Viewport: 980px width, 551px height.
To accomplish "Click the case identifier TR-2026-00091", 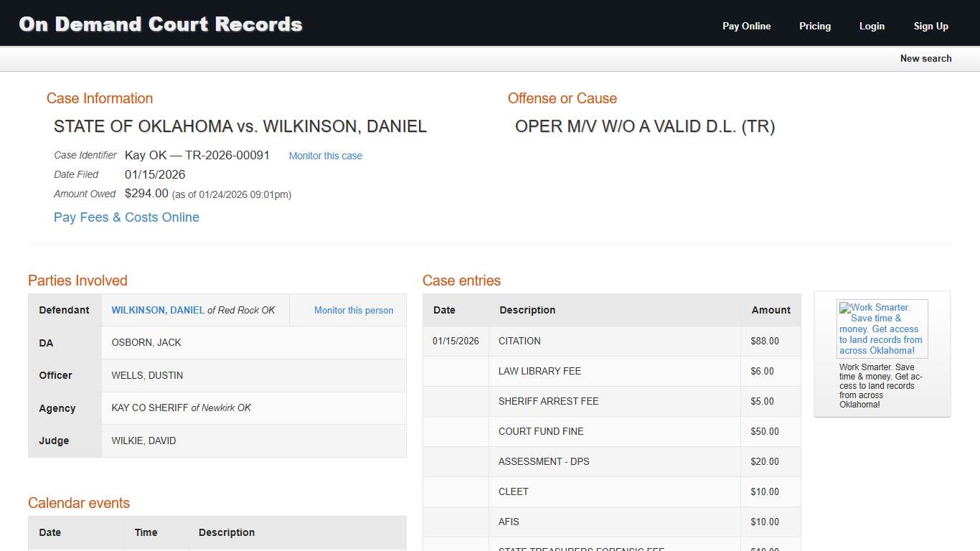I will click(227, 155).
